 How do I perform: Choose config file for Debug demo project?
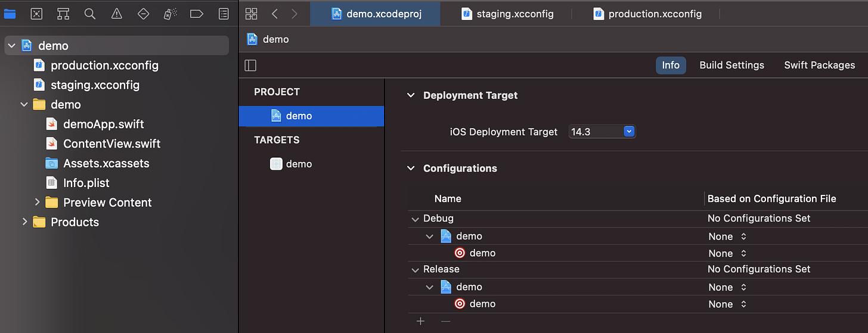coord(727,236)
